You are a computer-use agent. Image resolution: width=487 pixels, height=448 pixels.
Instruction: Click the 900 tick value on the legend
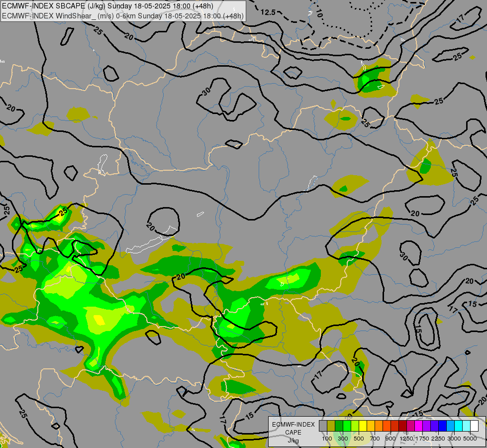pos(390,439)
